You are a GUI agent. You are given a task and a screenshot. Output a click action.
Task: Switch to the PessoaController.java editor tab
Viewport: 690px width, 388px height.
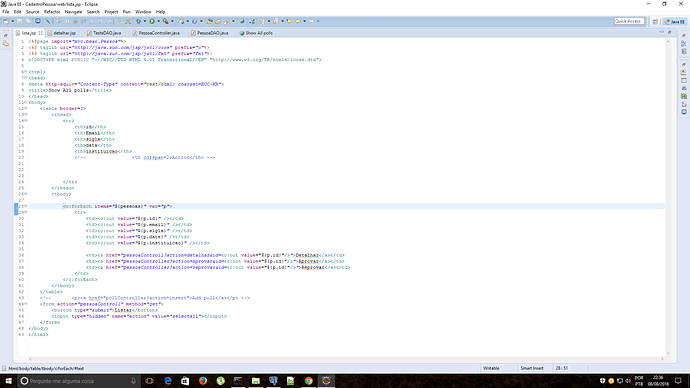[159, 33]
